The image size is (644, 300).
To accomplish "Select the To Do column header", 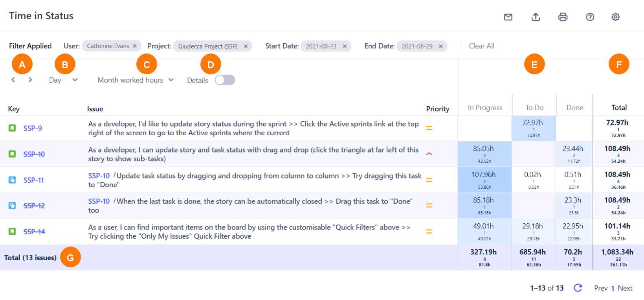I will 534,108.
